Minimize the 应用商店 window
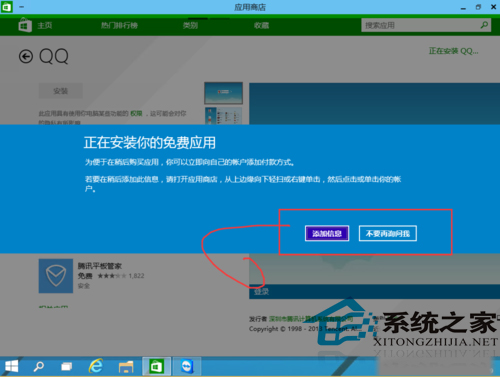The height and width of the screenshot is (377, 500). point(463,7)
